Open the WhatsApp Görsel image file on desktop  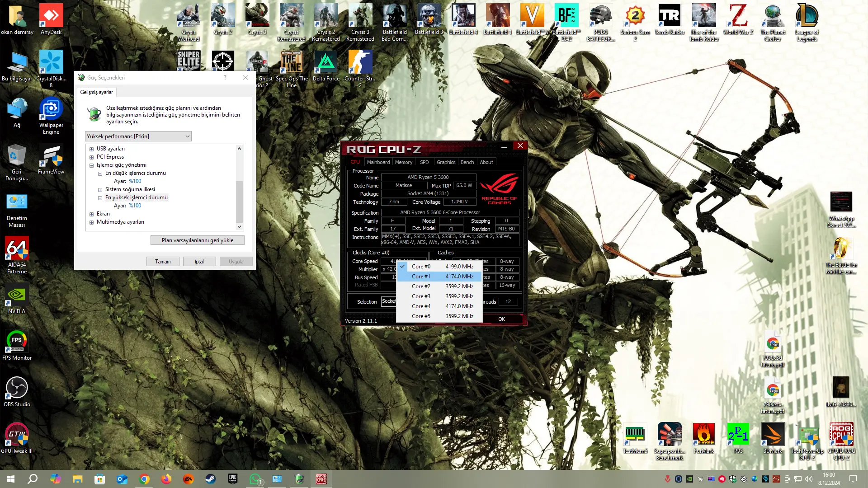841,209
